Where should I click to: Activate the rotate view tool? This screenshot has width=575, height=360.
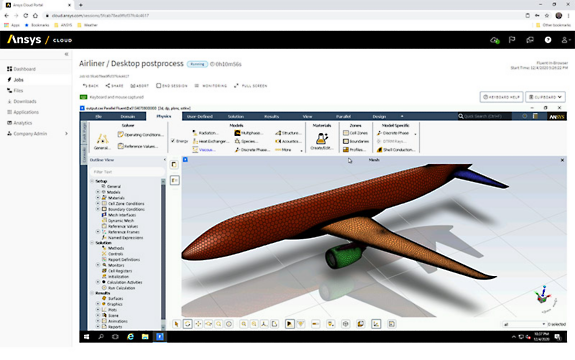(187, 324)
